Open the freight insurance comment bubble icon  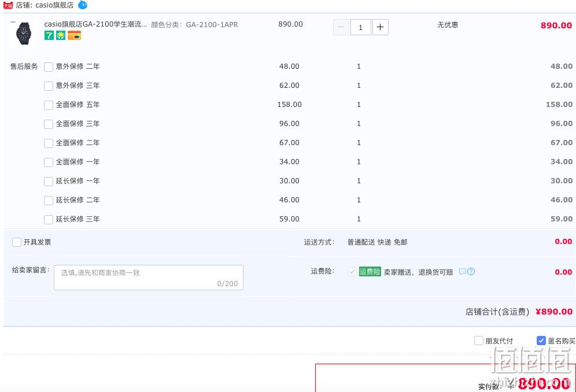point(463,272)
